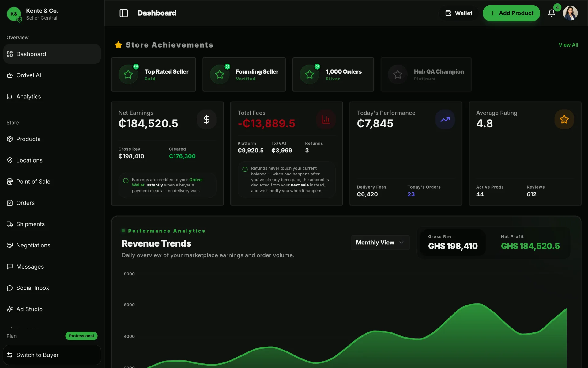This screenshot has height=368, width=588.
Task: Click the Add Product button
Action: pyautogui.click(x=511, y=13)
